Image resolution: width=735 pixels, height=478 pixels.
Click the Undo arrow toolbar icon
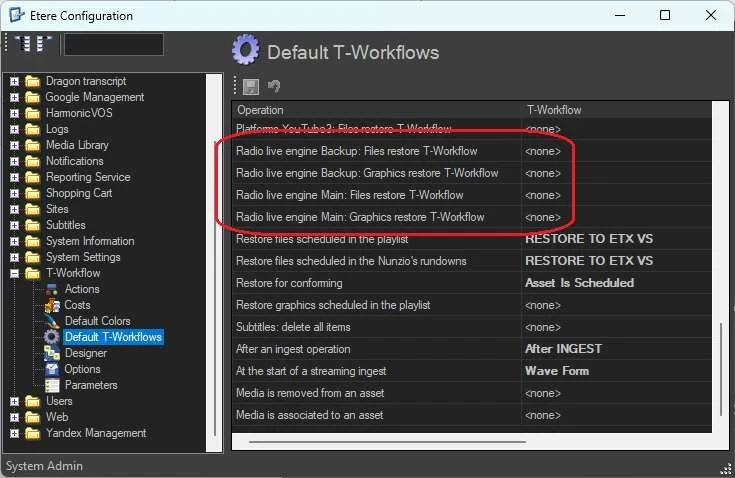pyautogui.click(x=273, y=87)
